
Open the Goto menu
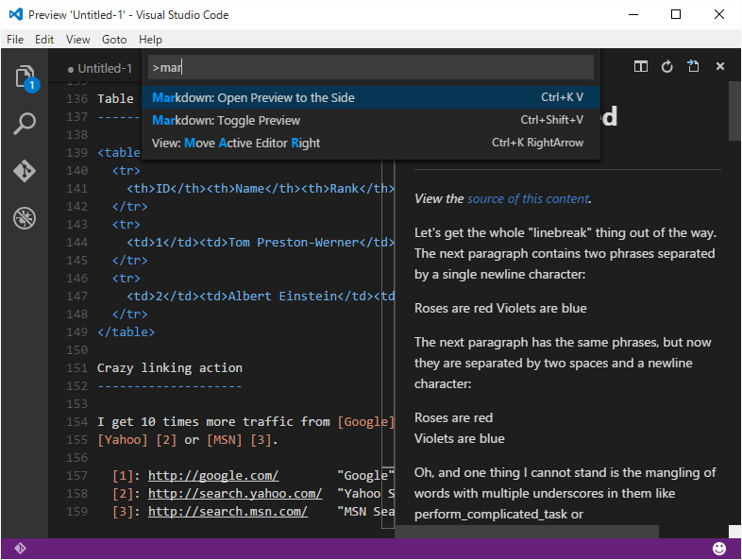(x=114, y=40)
